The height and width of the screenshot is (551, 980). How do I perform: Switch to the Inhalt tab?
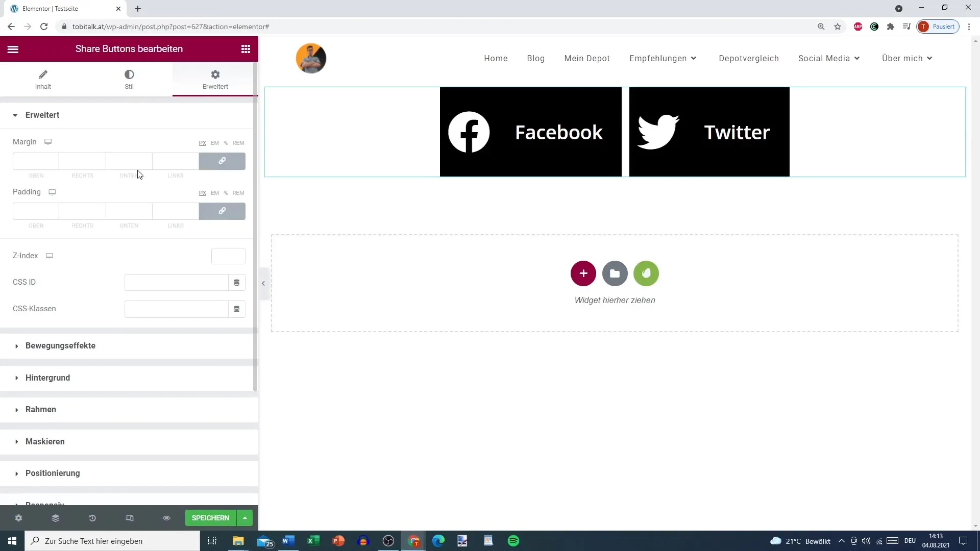[43, 80]
